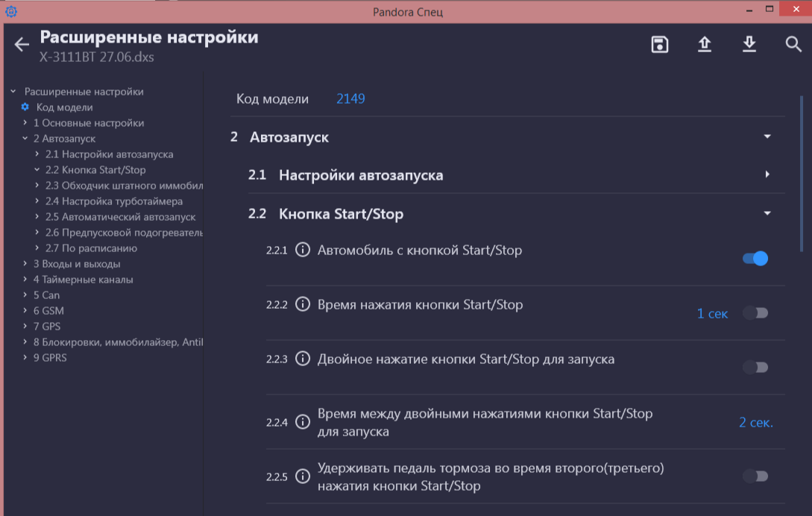Image resolution: width=812 pixels, height=516 pixels.
Task: Click info icon beside setting 2.2.5
Action: [x=303, y=476]
